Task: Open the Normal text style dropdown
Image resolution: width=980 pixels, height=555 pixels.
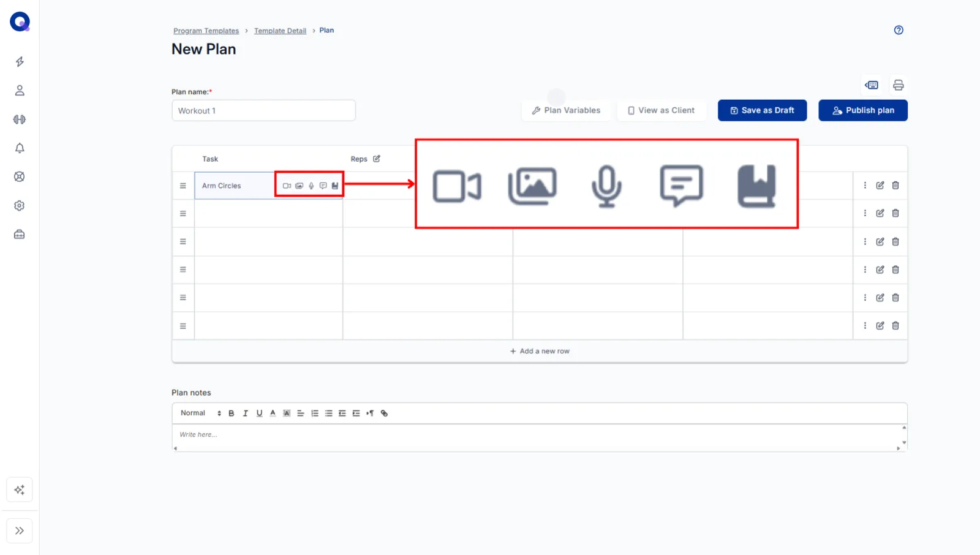Action: 201,413
